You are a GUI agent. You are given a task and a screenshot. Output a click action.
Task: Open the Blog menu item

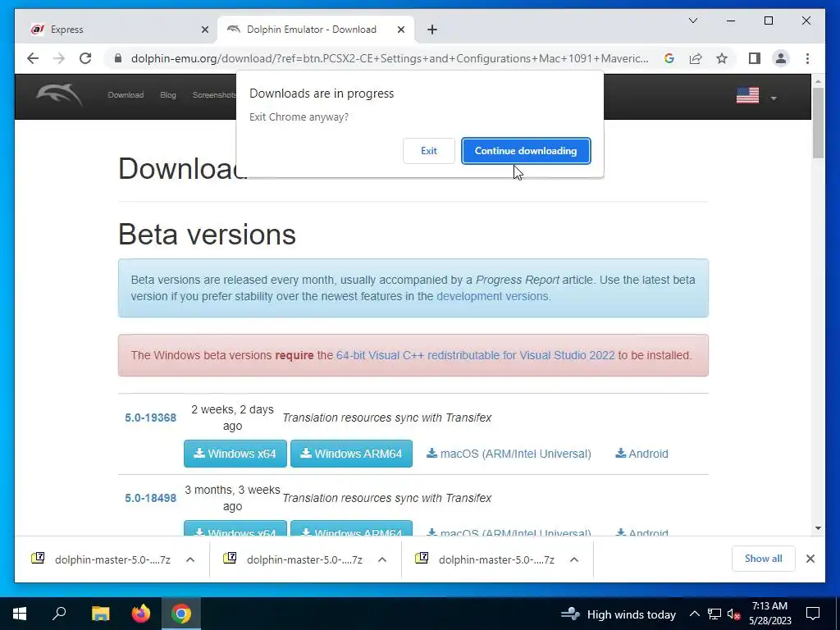coord(167,95)
